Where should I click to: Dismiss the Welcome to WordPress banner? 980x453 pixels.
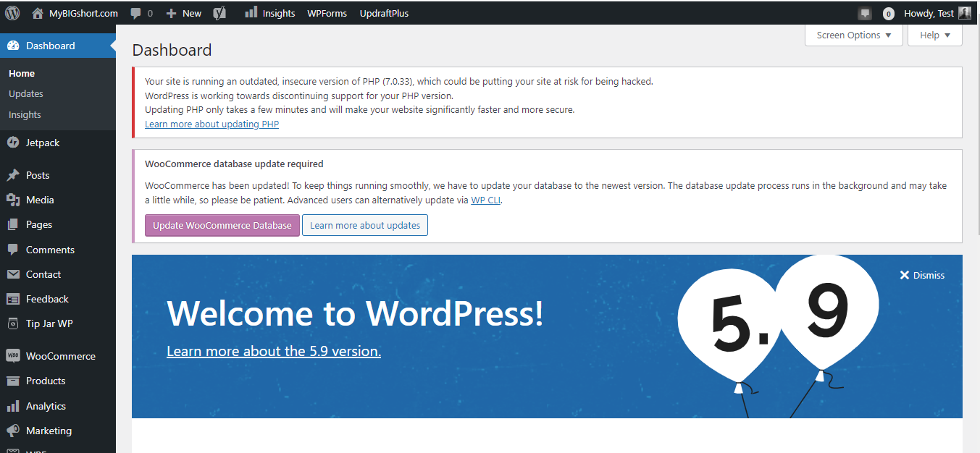[922, 275]
